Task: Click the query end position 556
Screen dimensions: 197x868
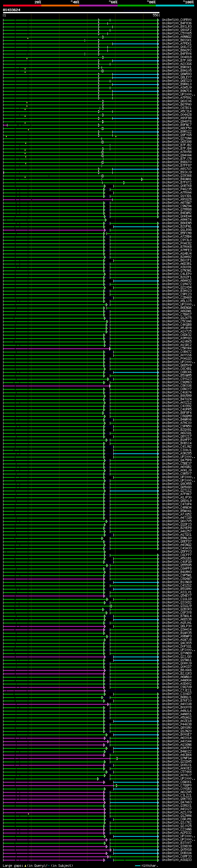Action: (155, 15)
